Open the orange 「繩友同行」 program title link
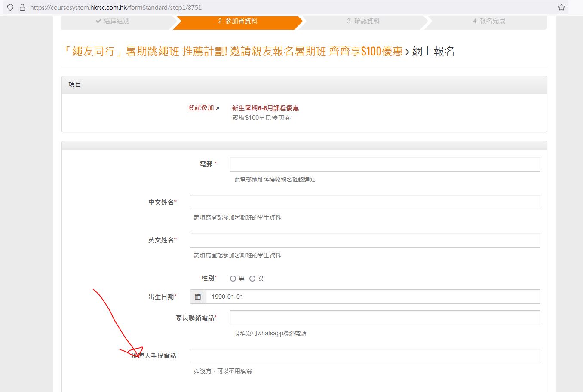This screenshot has height=392, width=583. 232,52
